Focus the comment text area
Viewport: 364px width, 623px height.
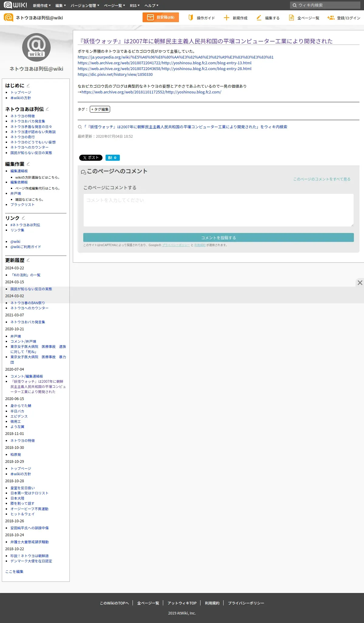tap(218, 210)
